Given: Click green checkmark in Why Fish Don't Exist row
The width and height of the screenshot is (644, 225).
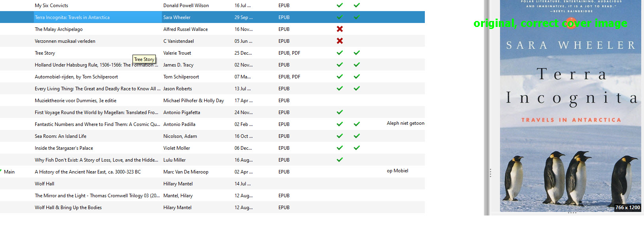Looking at the screenshot, I should 339,160.
